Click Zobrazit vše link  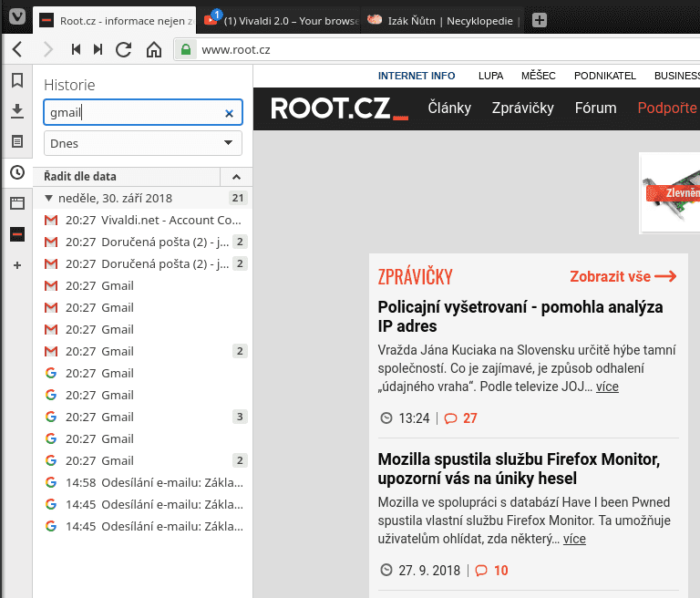coord(623,276)
